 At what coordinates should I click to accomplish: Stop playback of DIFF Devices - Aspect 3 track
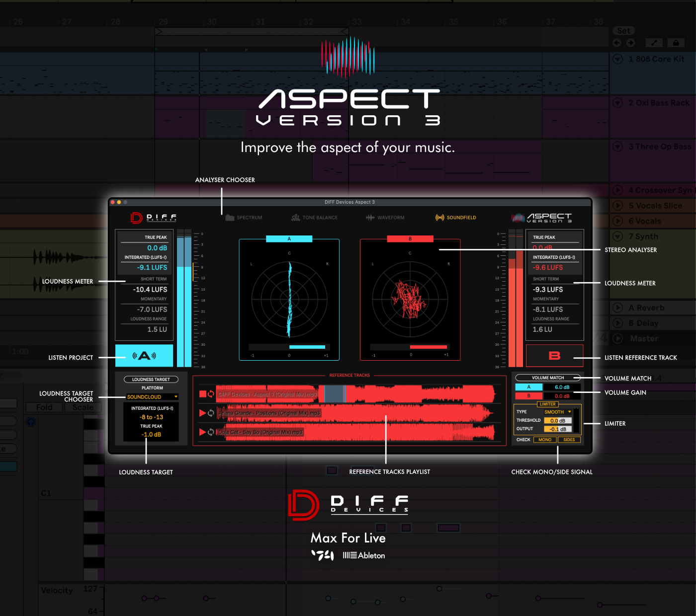(x=203, y=394)
